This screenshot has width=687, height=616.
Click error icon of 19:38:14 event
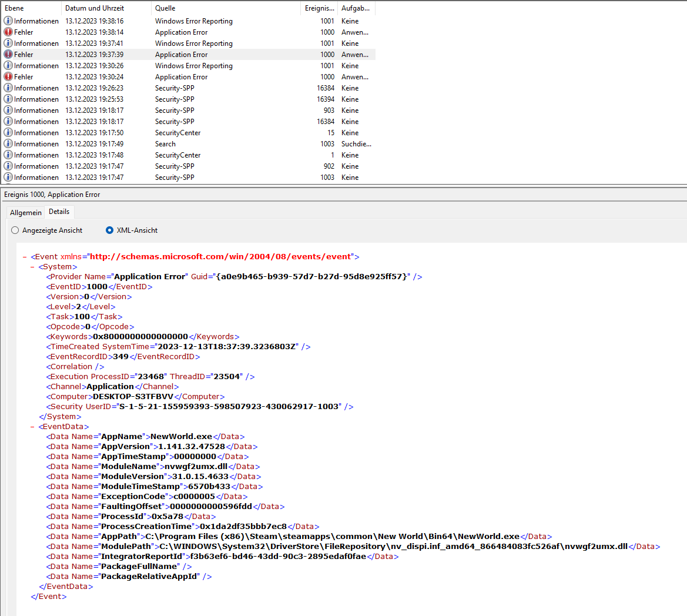point(8,32)
